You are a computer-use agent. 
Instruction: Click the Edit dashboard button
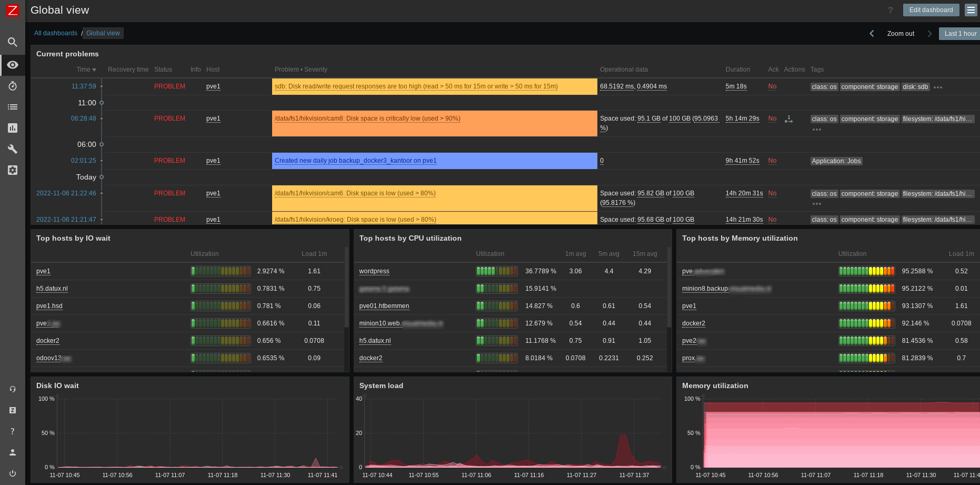pos(931,10)
